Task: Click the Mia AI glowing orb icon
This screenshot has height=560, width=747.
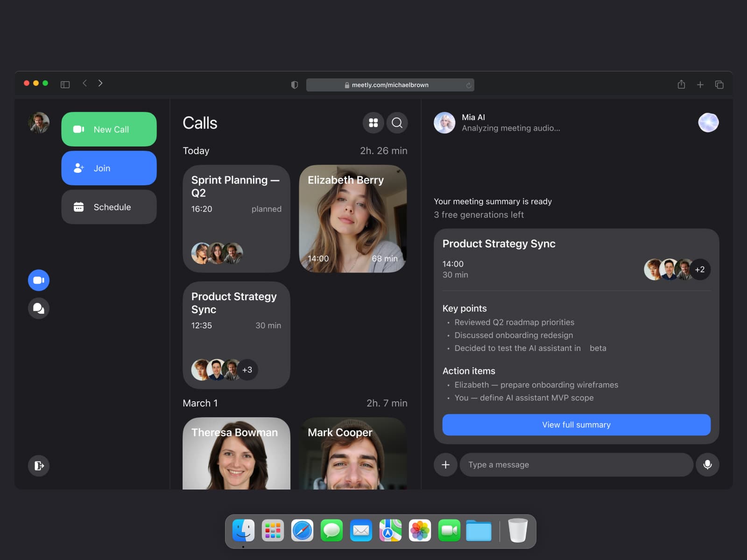Action: [708, 123]
